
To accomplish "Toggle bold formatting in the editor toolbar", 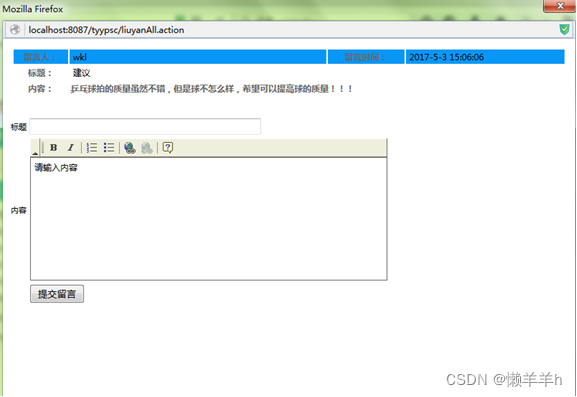I will [53, 148].
